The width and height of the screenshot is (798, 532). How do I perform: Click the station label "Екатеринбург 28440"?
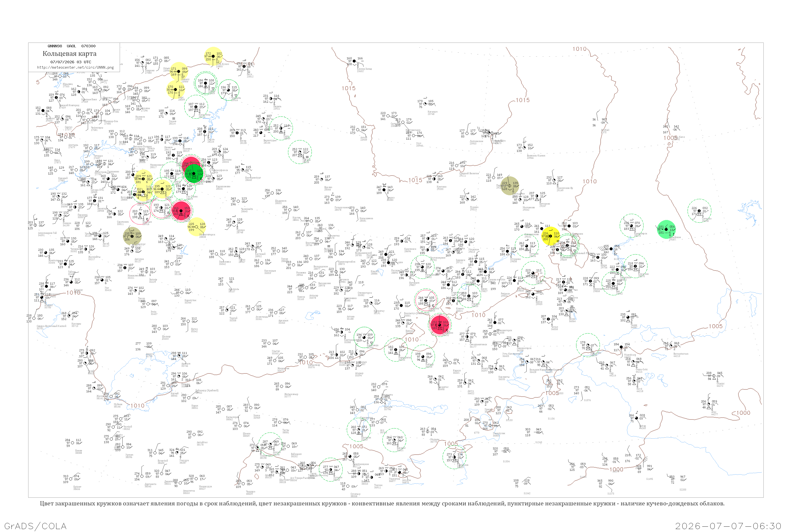click(253, 179)
